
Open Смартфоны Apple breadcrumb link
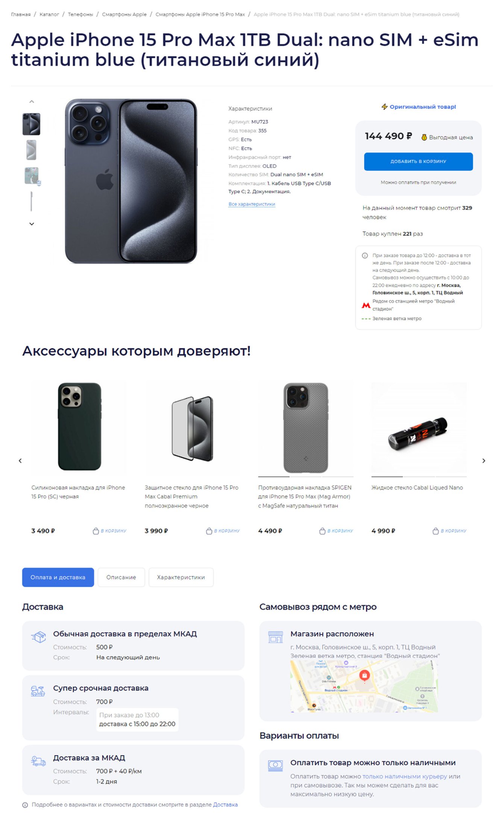pyautogui.click(x=124, y=14)
